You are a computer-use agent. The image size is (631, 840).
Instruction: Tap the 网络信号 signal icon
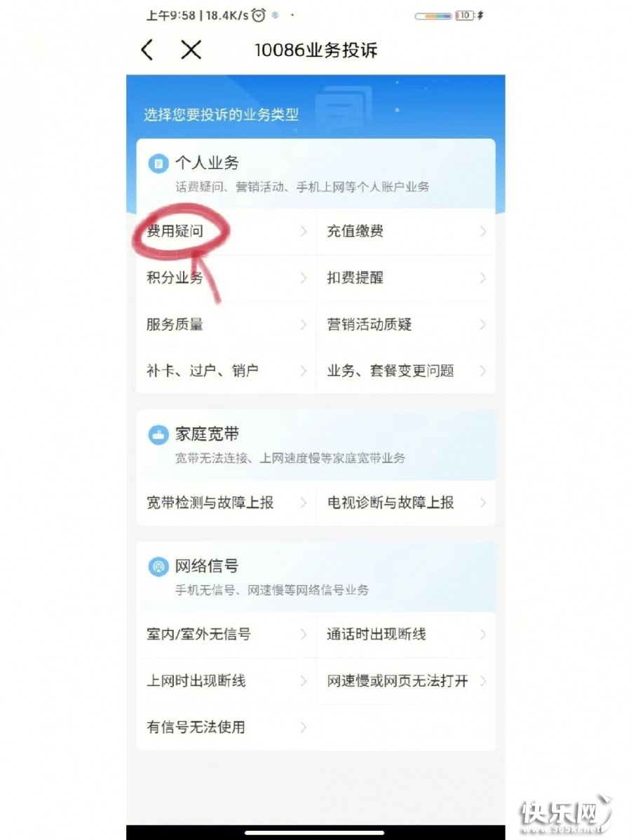coord(158,566)
